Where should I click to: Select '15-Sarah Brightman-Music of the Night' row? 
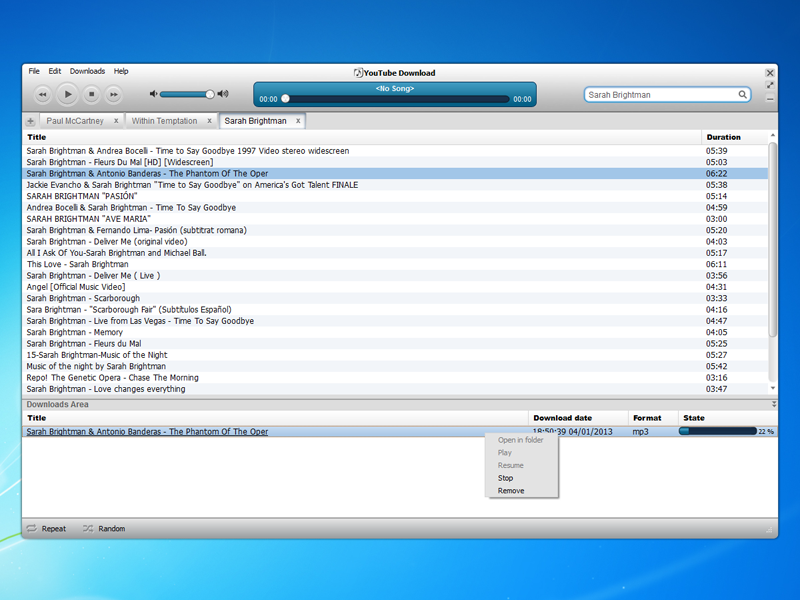pyautogui.click(x=395, y=355)
